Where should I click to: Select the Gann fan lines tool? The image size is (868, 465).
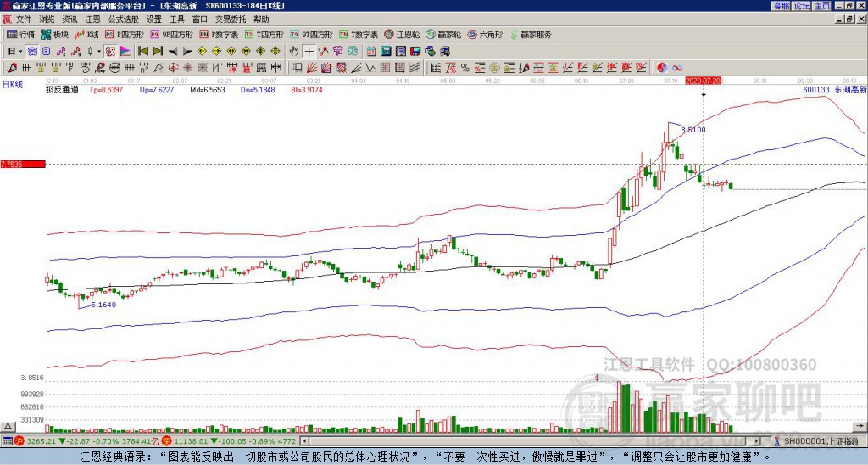tap(312, 68)
